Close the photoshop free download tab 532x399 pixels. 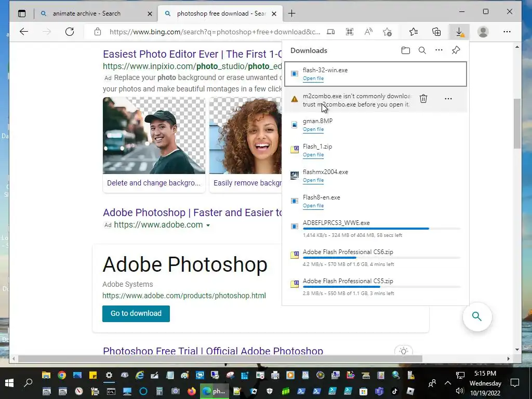pos(274,14)
